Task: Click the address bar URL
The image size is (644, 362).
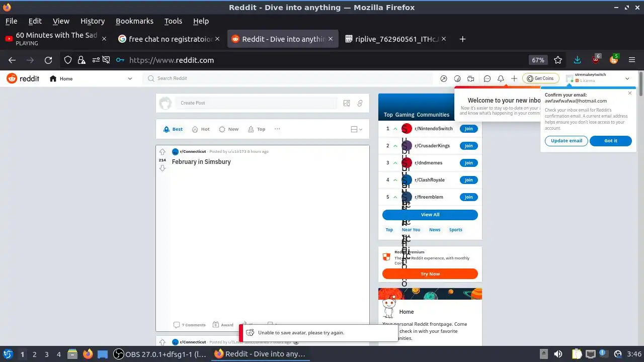Action: point(172,60)
